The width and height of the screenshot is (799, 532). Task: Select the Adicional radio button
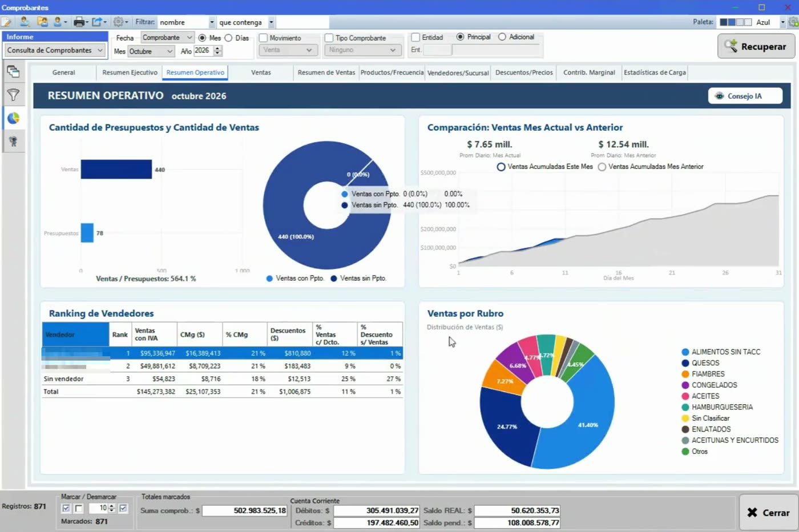(x=502, y=37)
